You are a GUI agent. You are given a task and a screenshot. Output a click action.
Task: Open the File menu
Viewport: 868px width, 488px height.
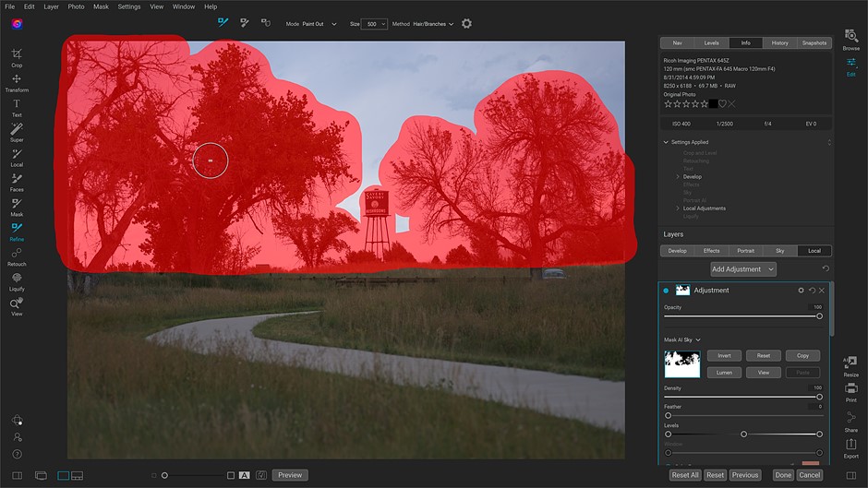(10, 6)
